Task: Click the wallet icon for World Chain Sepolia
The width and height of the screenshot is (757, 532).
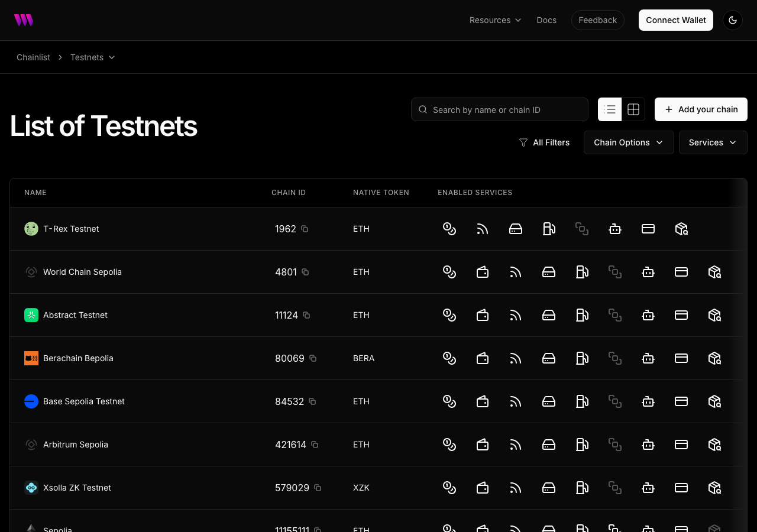Action: [483, 272]
